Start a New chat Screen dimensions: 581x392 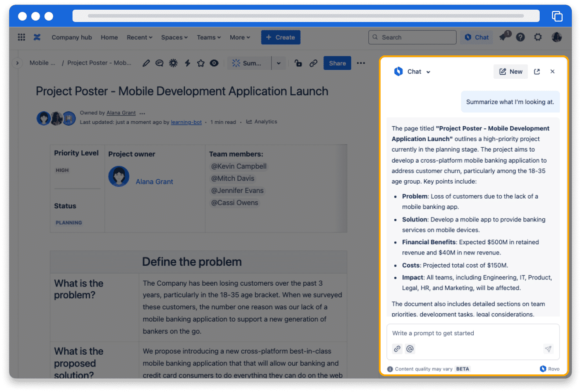(511, 72)
